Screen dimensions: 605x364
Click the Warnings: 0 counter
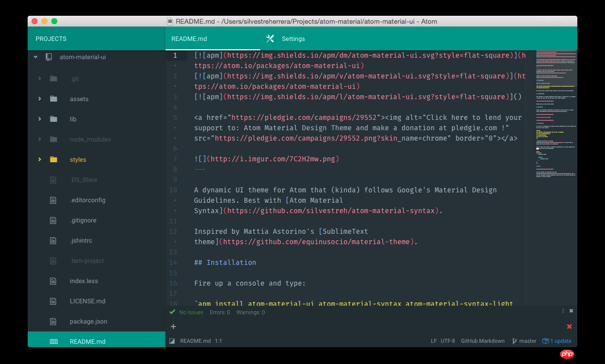pos(250,312)
